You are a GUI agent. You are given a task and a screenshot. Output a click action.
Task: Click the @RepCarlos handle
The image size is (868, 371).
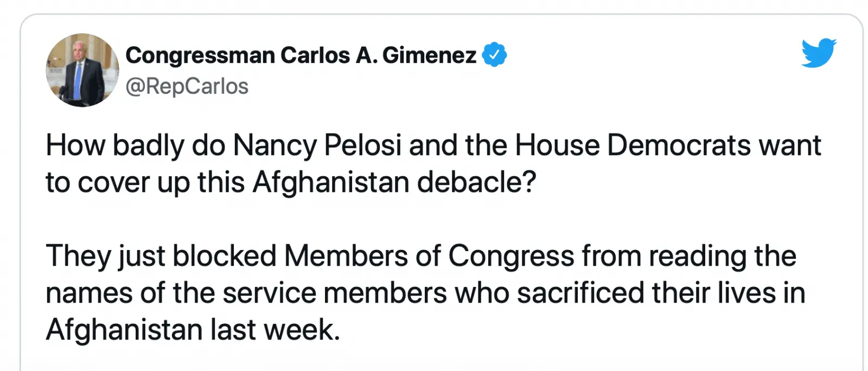click(x=187, y=86)
